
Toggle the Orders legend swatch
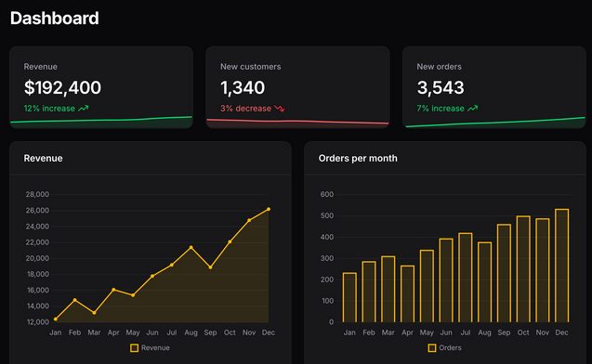(x=432, y=348)
